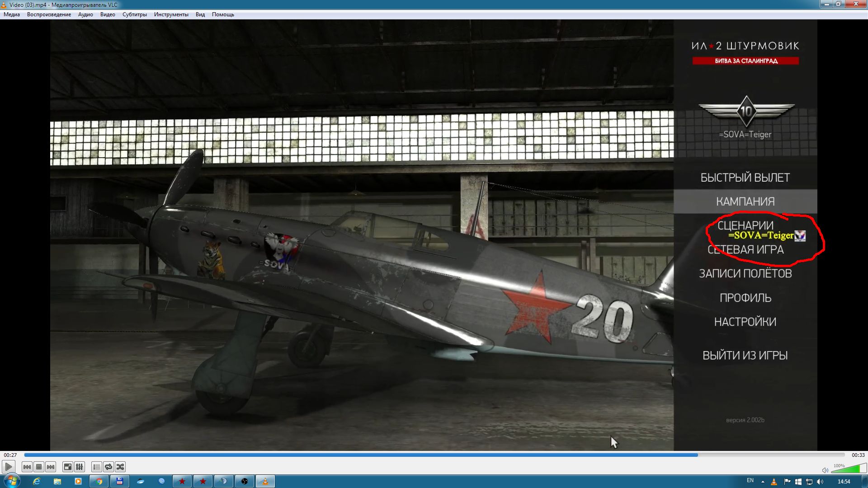868x488 pixels.
Task: Open the floppy disk app on taskbar
Action: [119, 481]
